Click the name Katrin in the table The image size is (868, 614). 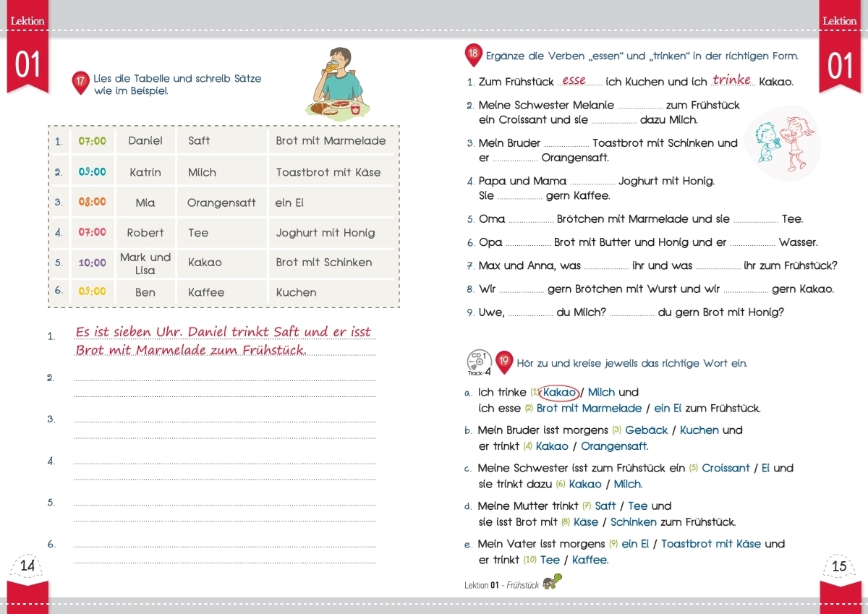point(145,172)
